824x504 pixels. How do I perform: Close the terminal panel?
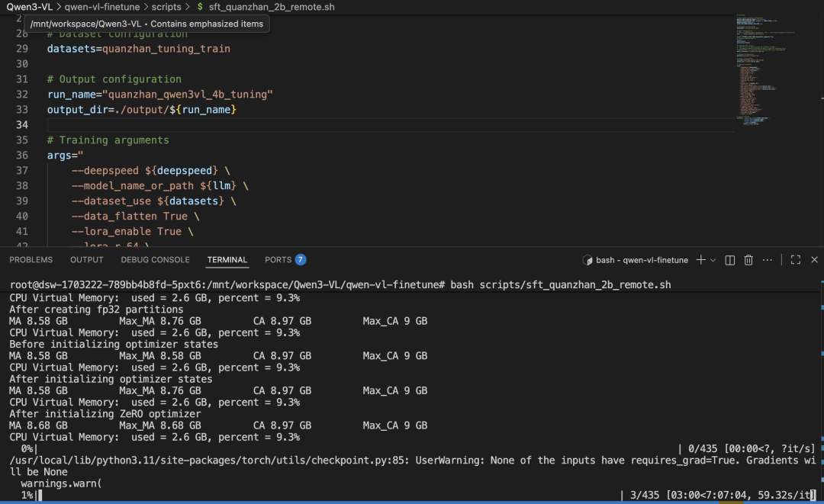pos(814,260)
